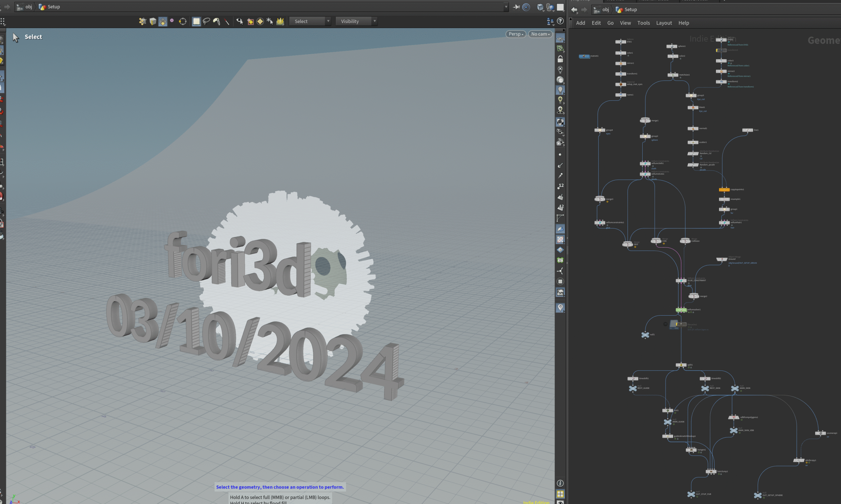
Task: Toggle normal lighting bulb display option
Action: click(560, 90)
